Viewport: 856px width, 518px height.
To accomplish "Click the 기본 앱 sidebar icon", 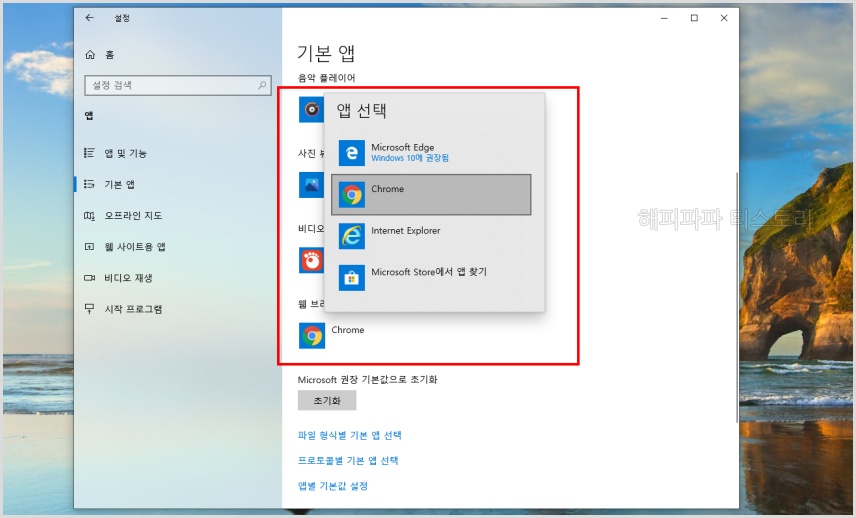I will [x=89, y=184].
